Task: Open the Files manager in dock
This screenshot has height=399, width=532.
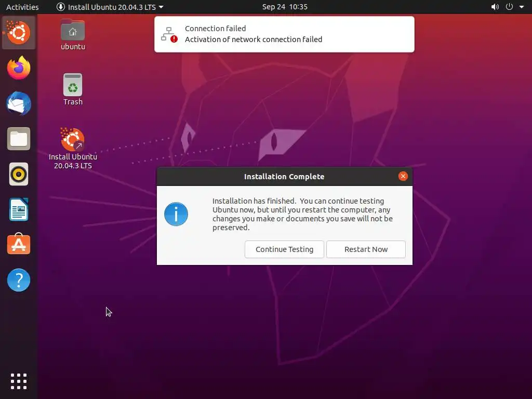Action: tap(19, 139)
